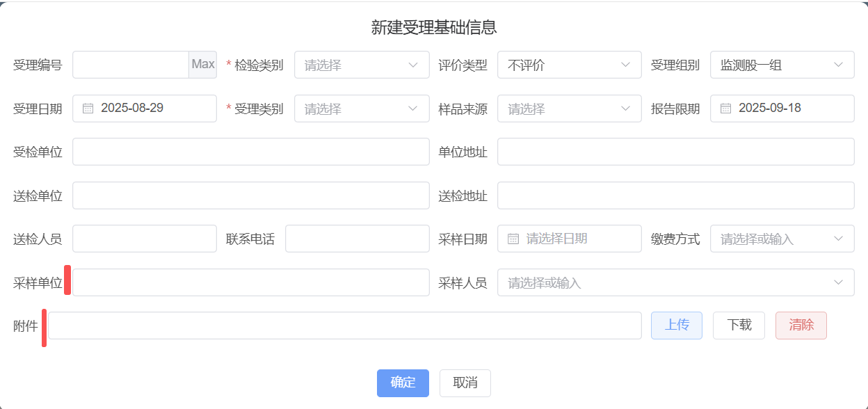Click the 送检单位 input field
The height and width of the screenshot is (409, 868).
coord(250,195)
